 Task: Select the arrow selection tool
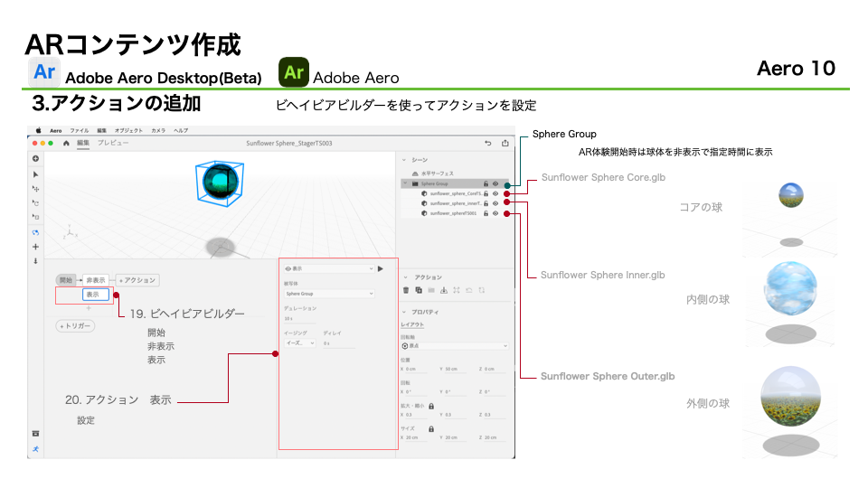tap(35, 174)
